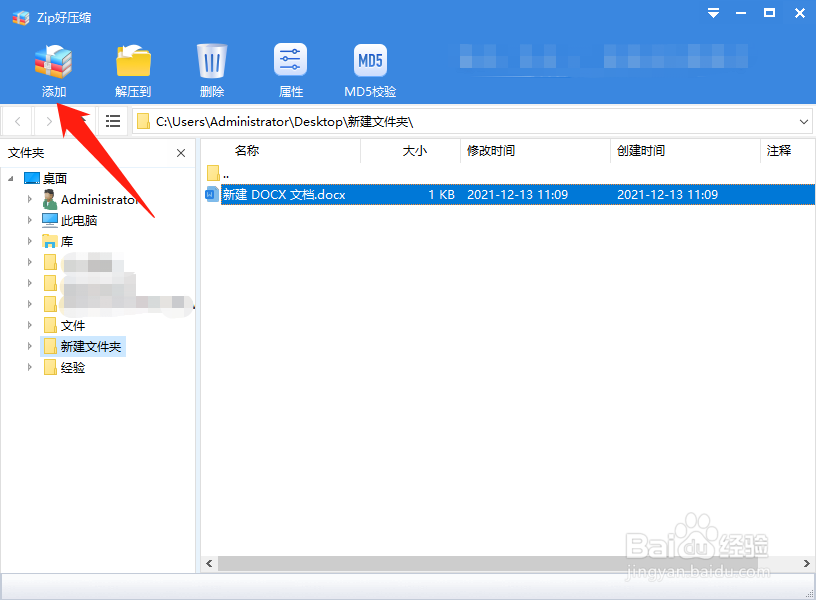Viewport: 816px width, 600px height.
Task: Expand the 新建文件夹 tree node
Action: [x=30, y=347]
